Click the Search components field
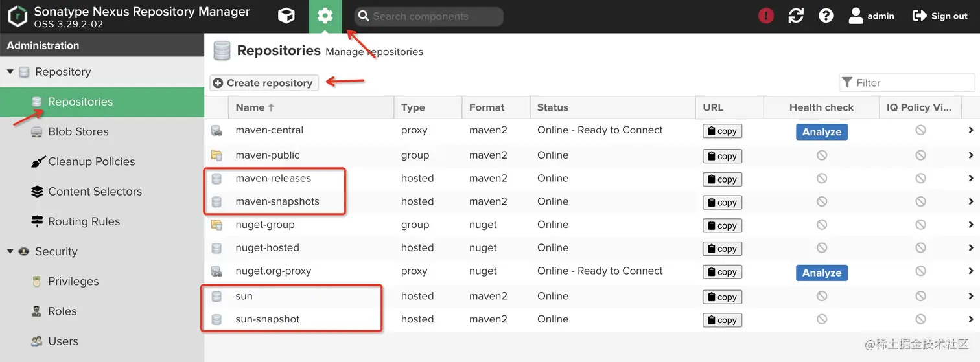 point(428,16)
